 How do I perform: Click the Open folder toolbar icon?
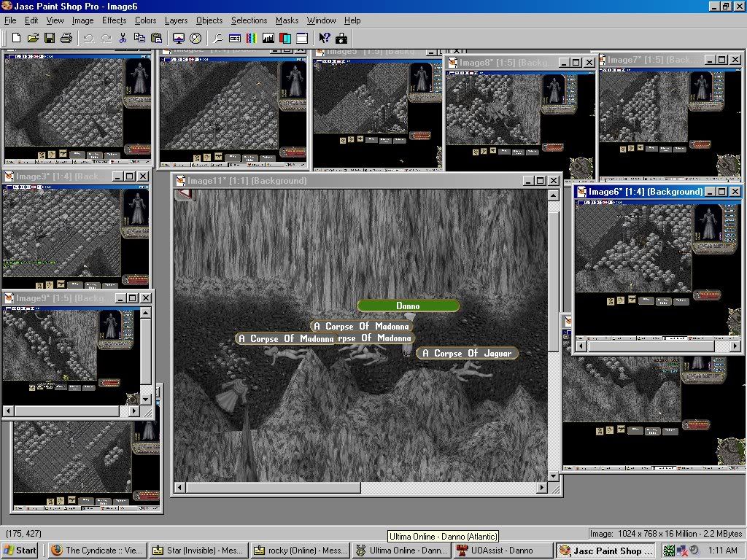coord(33,38)
